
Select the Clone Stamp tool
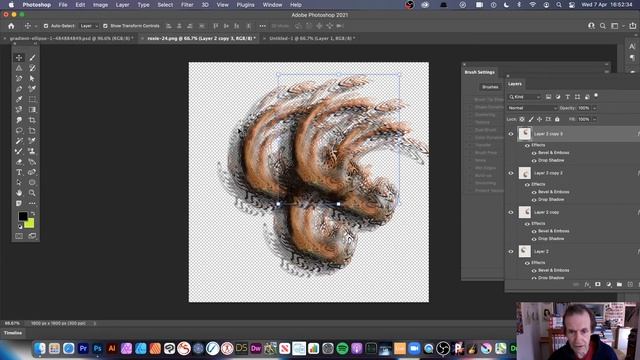click(x=32, y=151)
